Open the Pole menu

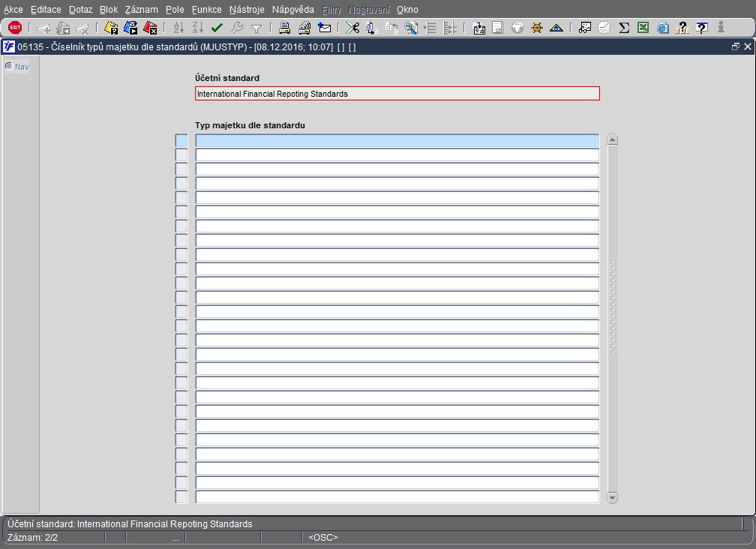[175, 10]
